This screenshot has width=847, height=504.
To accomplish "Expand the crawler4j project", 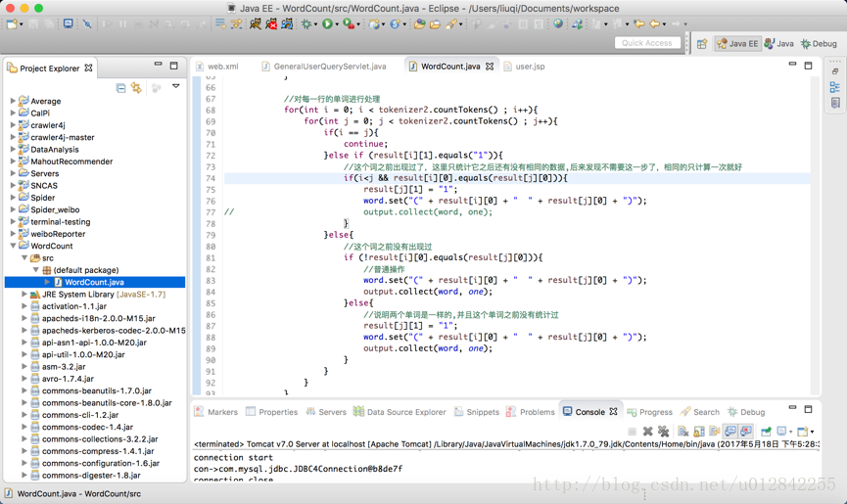I will tap(13, 125).
